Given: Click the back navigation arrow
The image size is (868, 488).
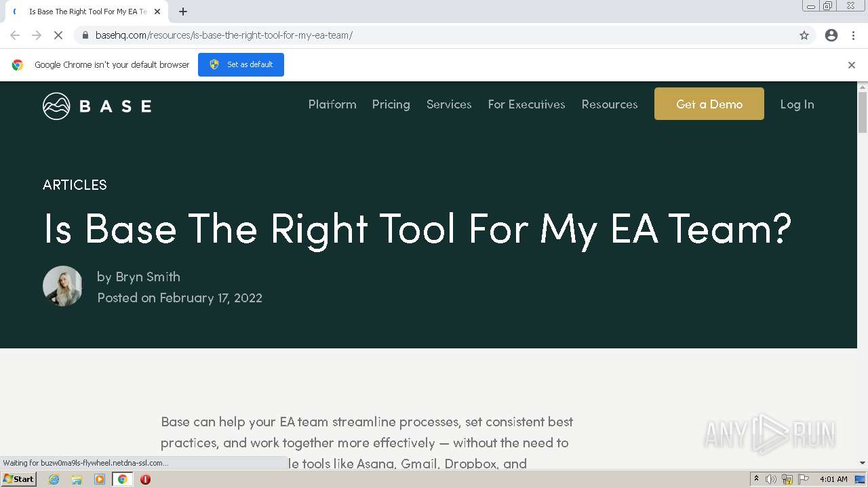Looking at the screenshot, I should pyautogui.click(x=15, y=35).
